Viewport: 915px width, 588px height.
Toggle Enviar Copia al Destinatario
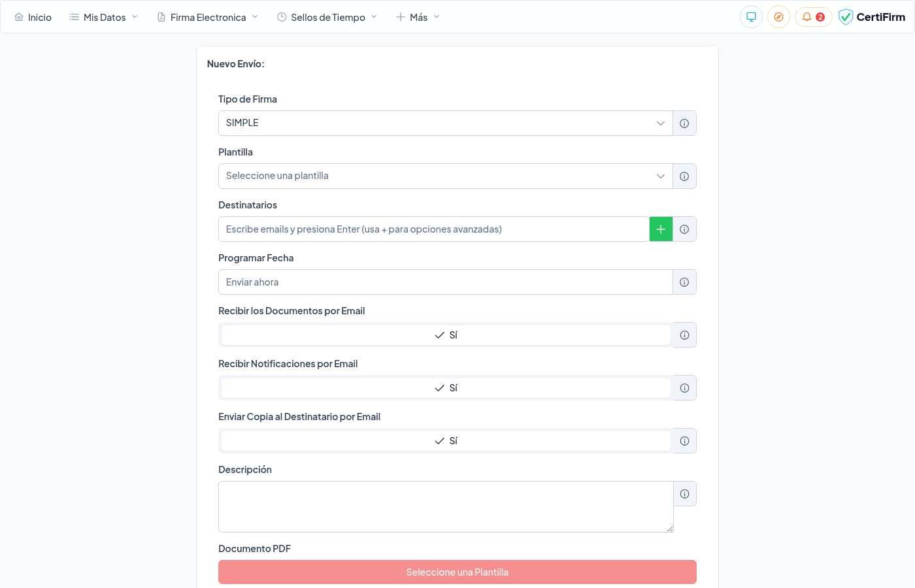pos(446,441)
